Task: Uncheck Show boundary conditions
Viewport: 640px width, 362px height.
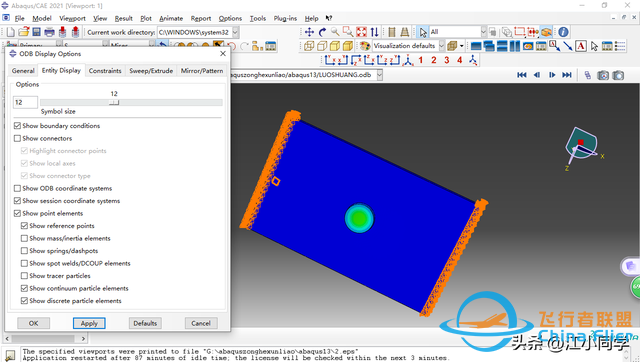Action: point(17,126)
